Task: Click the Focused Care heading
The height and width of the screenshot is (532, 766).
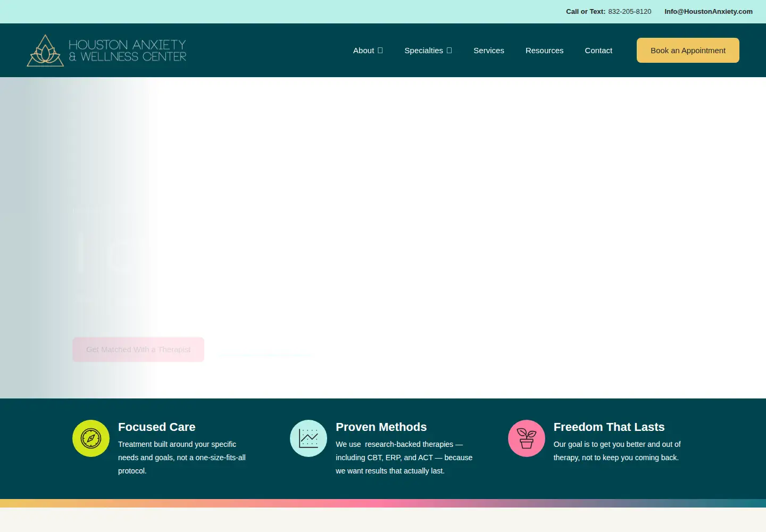Action: click(x=156, y=427)
